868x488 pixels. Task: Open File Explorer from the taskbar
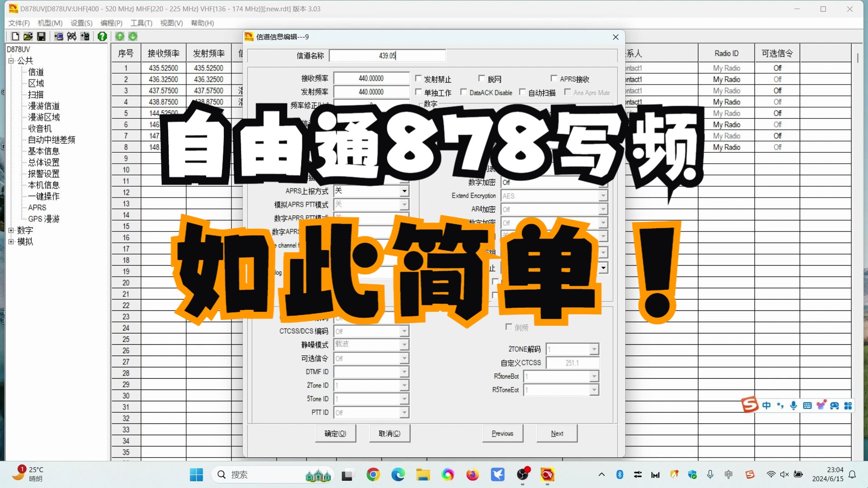pyautogui.click(x=423, y=475)
